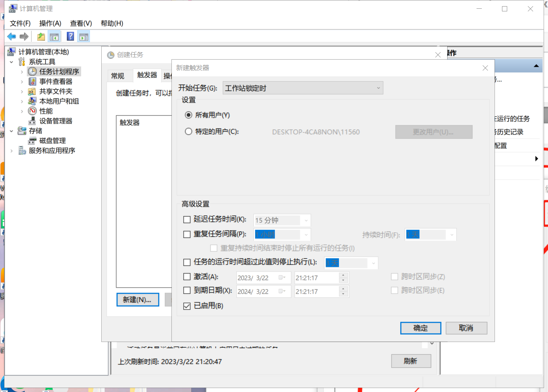Expand the 服务和应用程序 tree node
This screenshot has height=392, width=548.
11,150
